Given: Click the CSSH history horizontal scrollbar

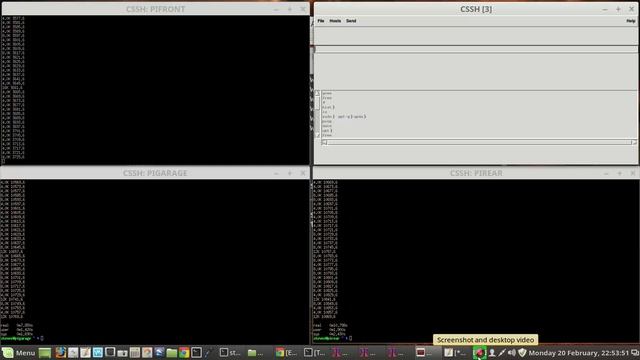Looking at the screenshot, I should click(478, 142).
